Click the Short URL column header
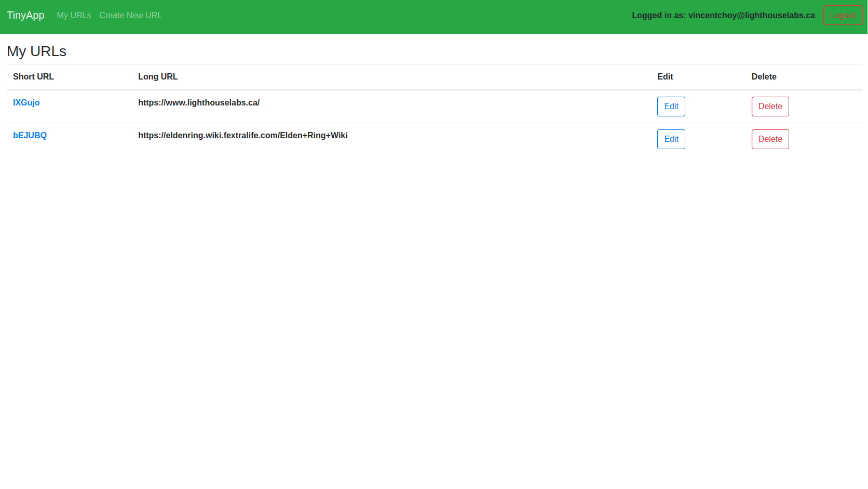The height and width of the screenshot is (489, 868). [33, 76]
